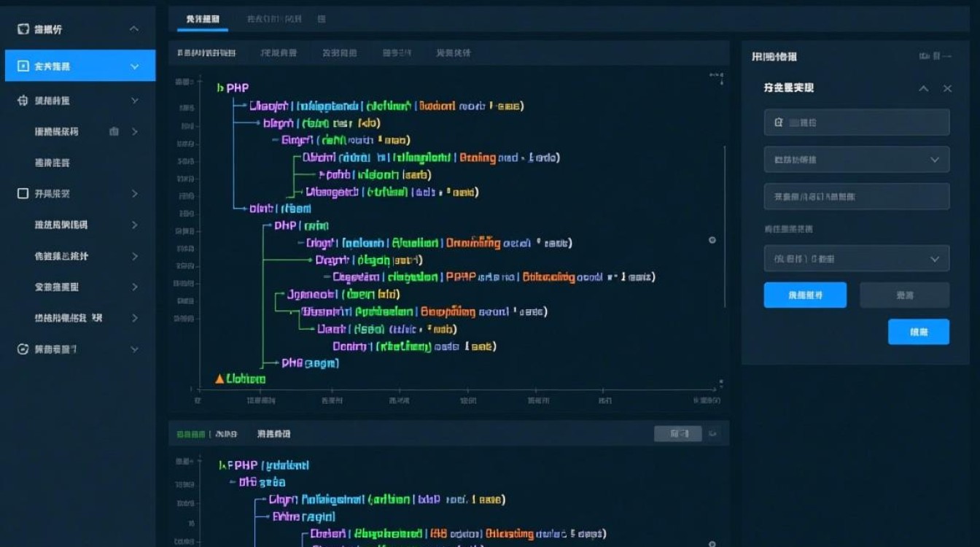
Task: Click the icon inside the first form field
Action: click(x=778, y=123)
